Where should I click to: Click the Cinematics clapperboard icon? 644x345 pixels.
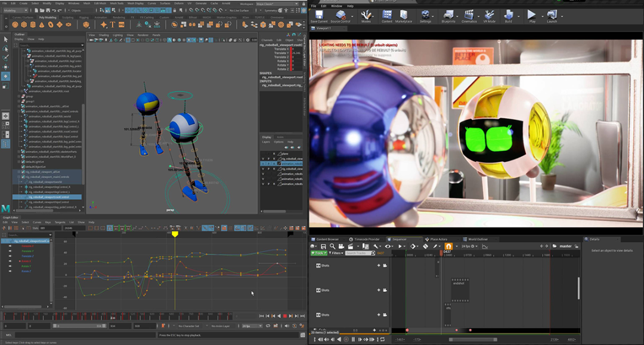pos(469,15)
